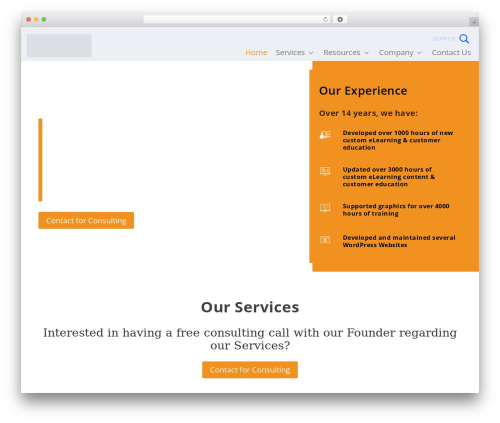Open the Services menu

tap(290, 53)
